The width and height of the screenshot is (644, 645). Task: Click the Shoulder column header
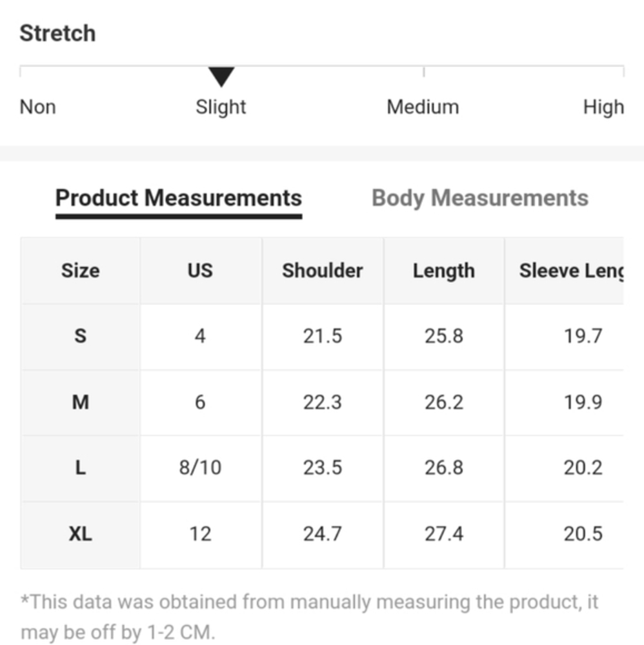(x=322, y=271)
